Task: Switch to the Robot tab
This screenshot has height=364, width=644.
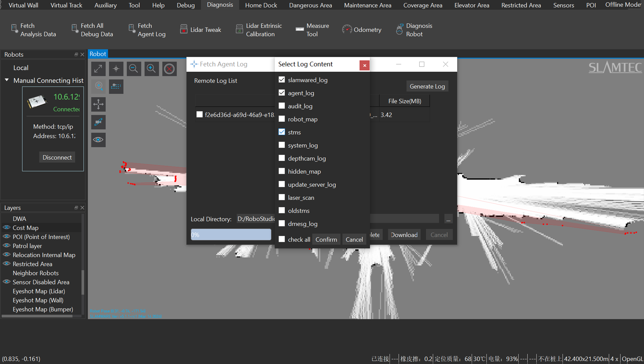Action: pyautogui.click(x=97, y=54)
